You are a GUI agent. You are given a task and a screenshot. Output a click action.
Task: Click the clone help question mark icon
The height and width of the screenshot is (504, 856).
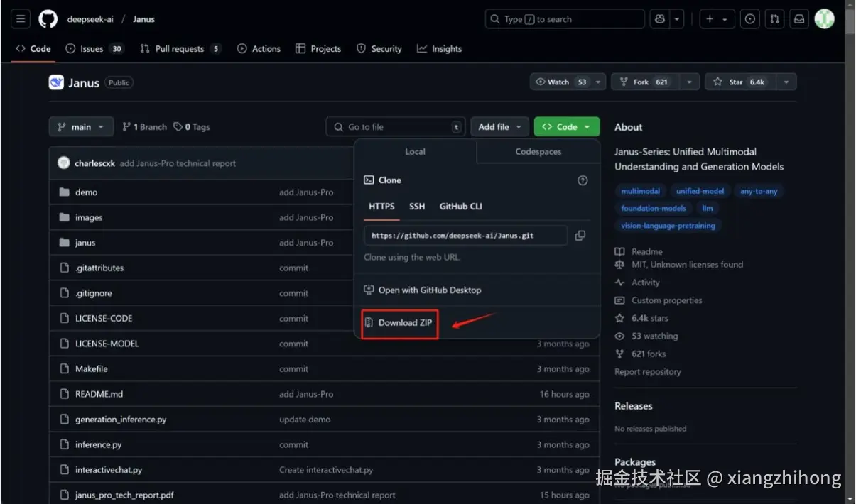click(x=583, y=180)
